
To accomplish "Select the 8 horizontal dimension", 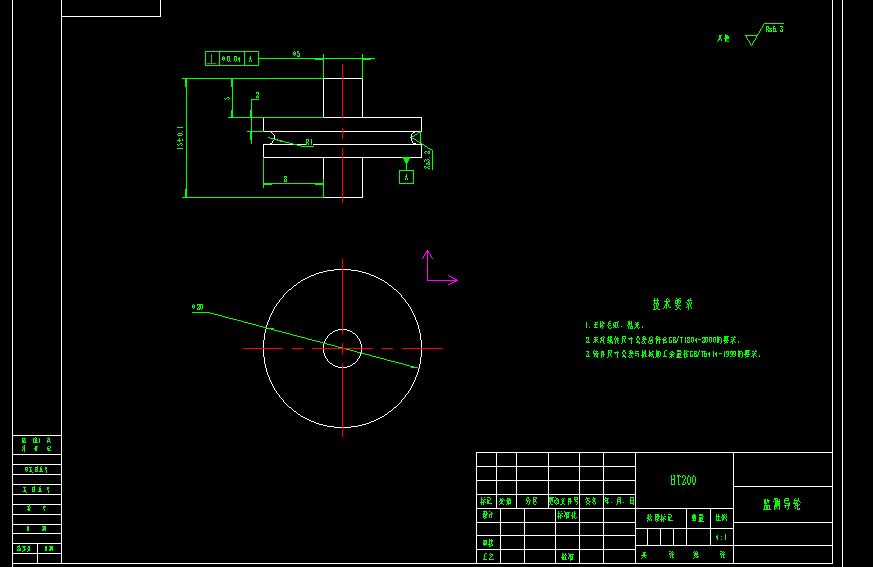I will click(x=286, y=179).
